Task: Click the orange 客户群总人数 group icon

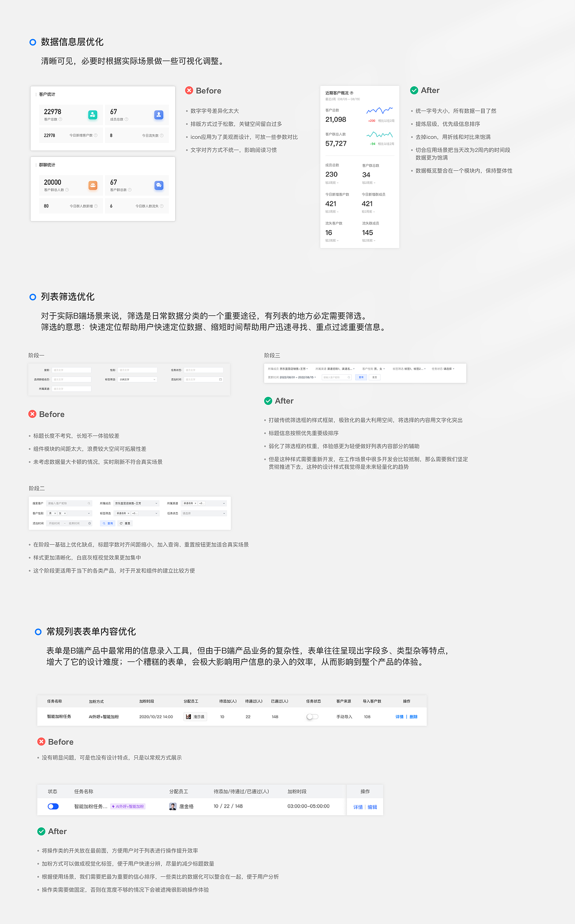Action: pos(93,185)
